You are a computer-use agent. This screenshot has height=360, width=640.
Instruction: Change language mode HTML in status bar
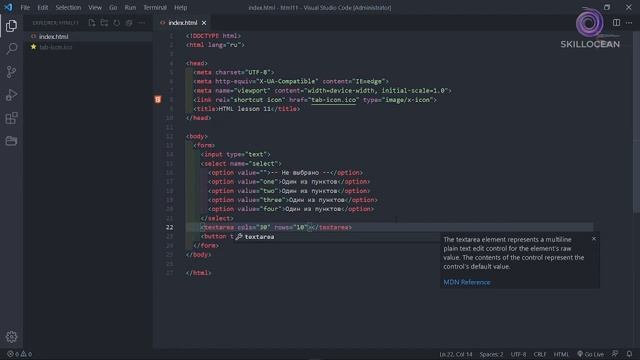pos(561,354)
